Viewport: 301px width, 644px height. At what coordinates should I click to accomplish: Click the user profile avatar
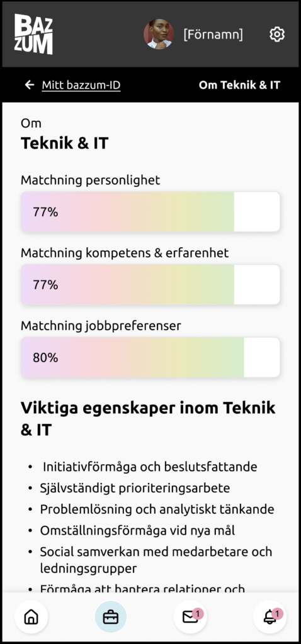pos(159,34)
